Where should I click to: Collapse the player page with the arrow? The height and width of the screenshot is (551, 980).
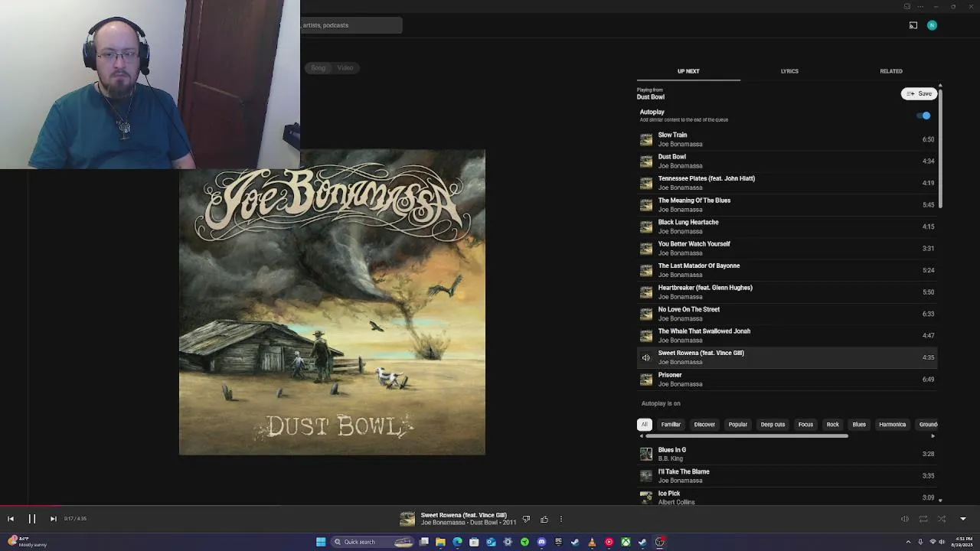coord(963,519)
